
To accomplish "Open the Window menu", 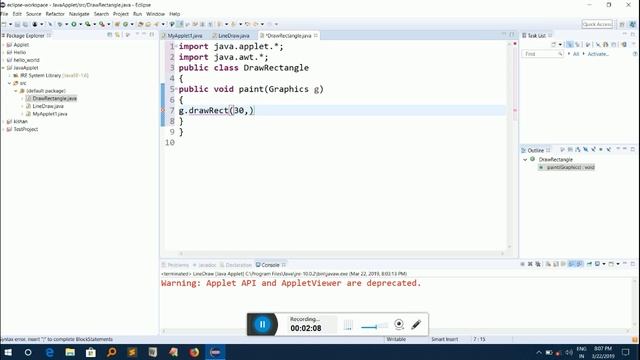I will [x=155, y=14].
